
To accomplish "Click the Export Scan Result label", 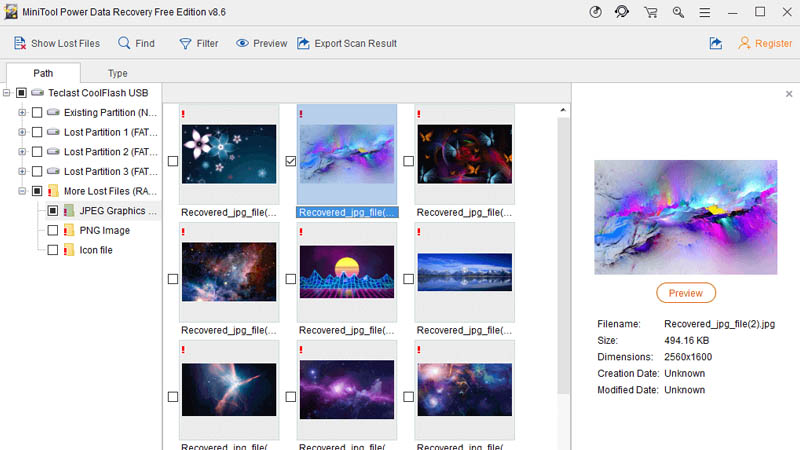I will coord(356,43).
